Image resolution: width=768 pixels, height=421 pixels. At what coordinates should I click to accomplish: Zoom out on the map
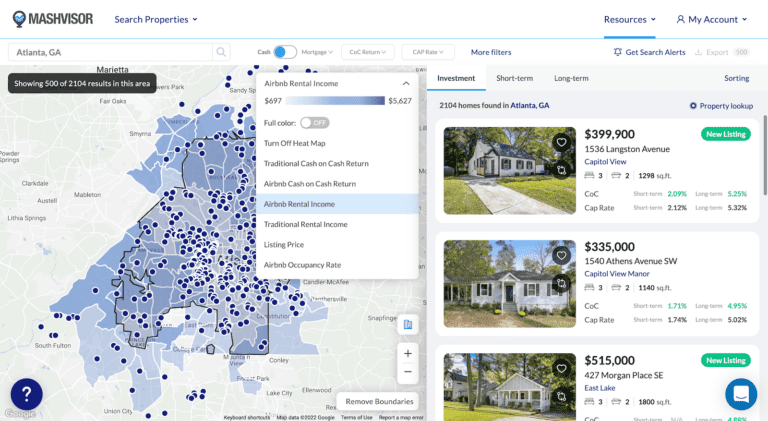408,372
